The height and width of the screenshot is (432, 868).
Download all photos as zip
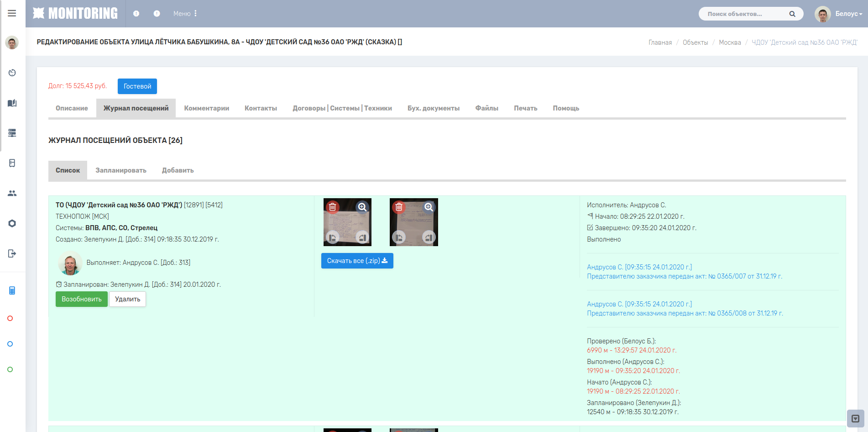pos(357,261)
